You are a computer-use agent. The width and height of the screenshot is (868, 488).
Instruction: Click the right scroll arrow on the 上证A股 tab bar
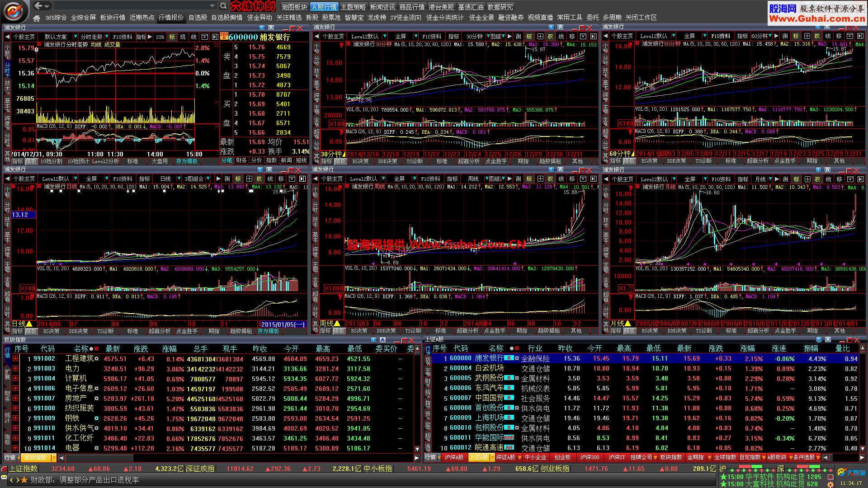tap(862, 457)
